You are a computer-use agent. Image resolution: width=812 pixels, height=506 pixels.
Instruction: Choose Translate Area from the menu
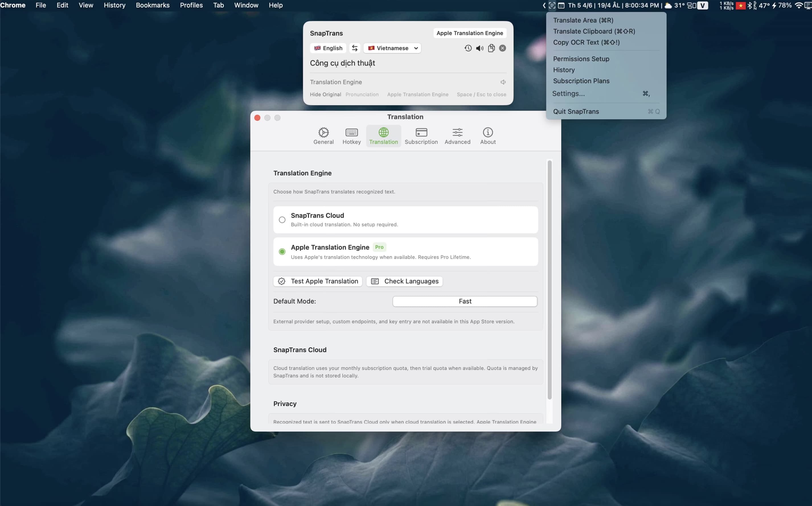(606, 20)
